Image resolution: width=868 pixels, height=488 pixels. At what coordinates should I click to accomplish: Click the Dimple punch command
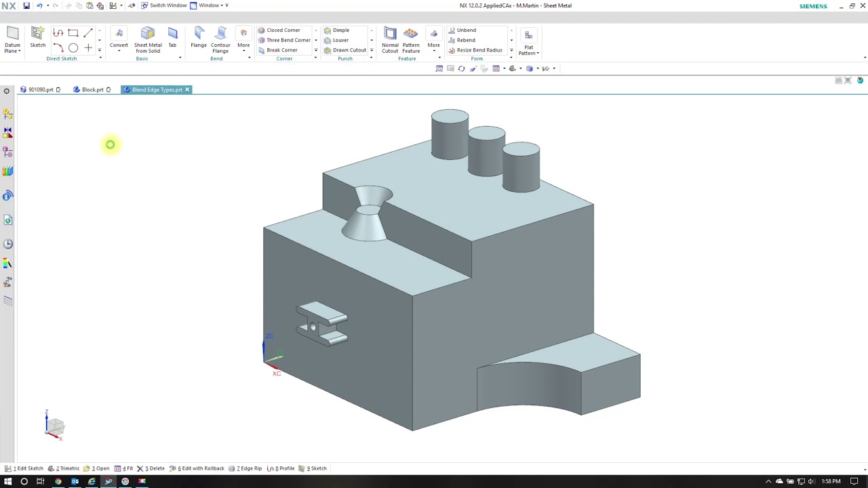click(x=337, y=30)
